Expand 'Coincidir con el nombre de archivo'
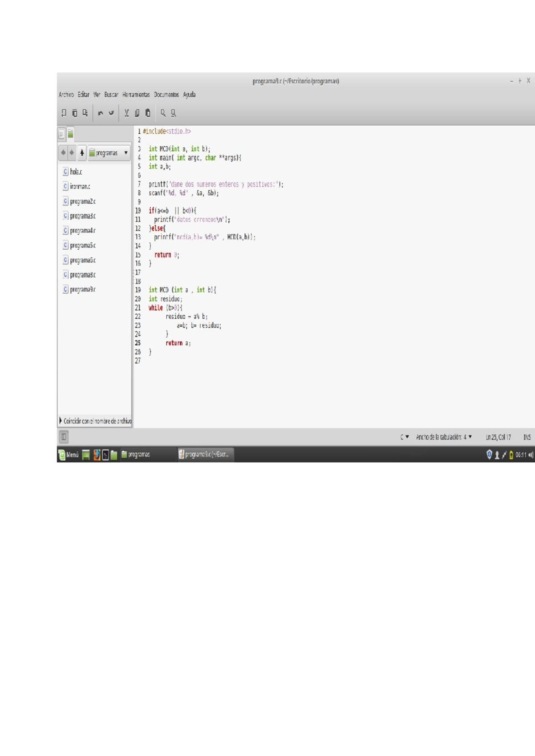This screenshot has height=756, width=535. (61, 421)
